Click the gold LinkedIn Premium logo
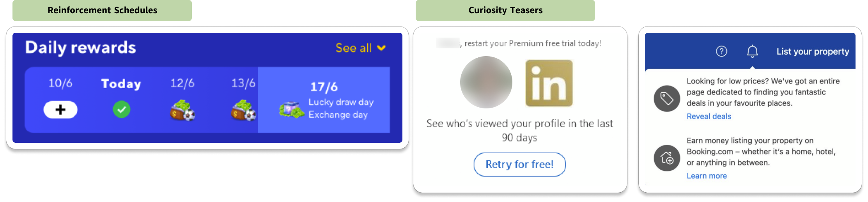 click(x=549, y=83)
